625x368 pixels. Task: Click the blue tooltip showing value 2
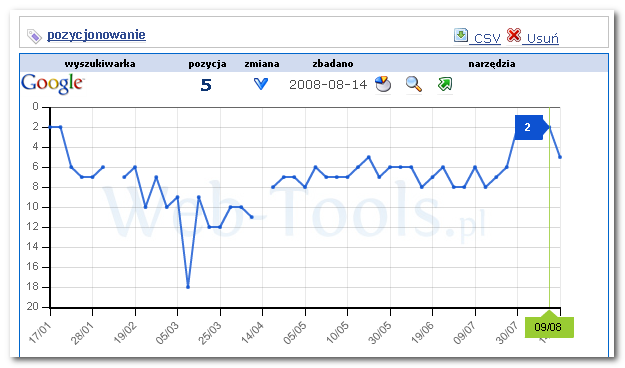click(x=529, y=127)
